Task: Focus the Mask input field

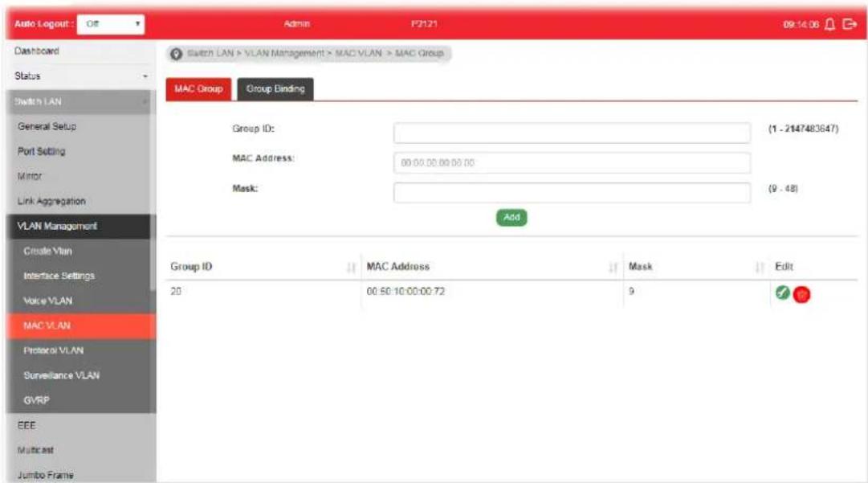Action: (572, 193)
